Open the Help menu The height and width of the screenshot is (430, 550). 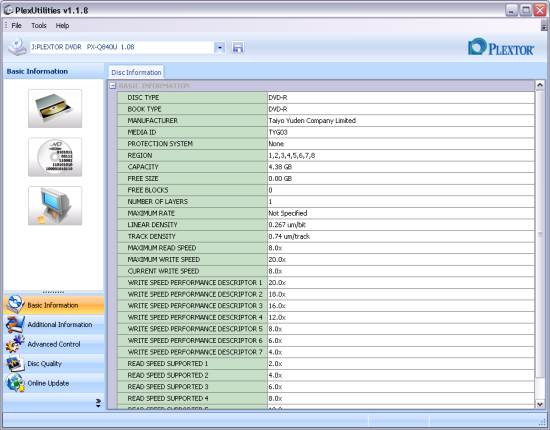[x=62, y=26]
